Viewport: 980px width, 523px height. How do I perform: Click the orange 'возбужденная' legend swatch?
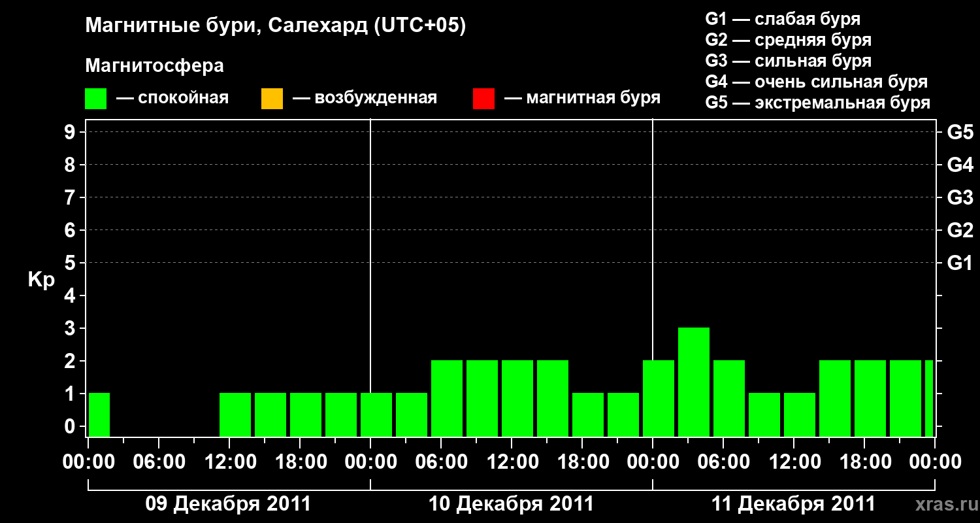(272, 99)
